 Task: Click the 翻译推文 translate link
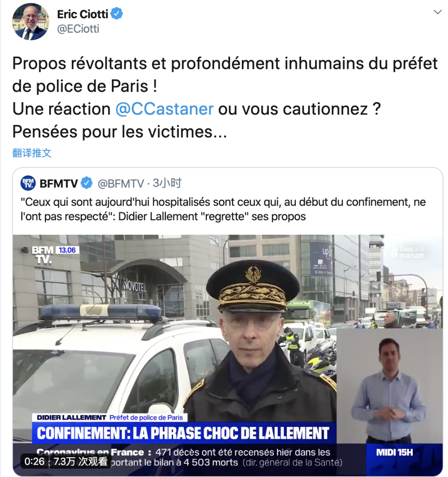[32, 153]
